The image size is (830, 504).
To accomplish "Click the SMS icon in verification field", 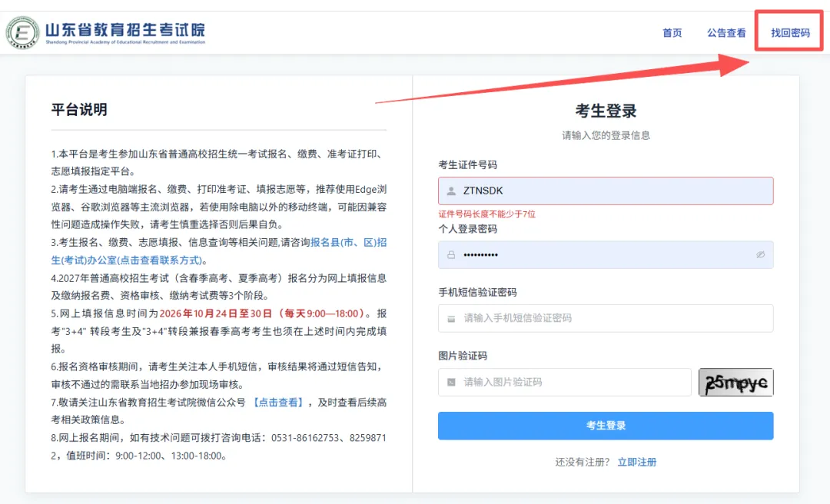I will point(451,319).
